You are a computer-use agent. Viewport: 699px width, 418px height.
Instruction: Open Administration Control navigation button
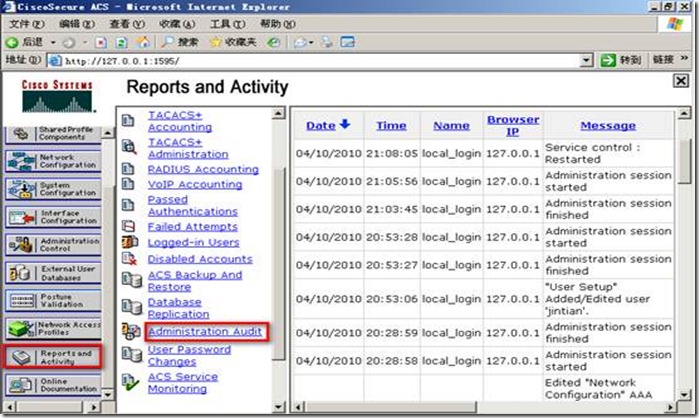pos(53,245)
